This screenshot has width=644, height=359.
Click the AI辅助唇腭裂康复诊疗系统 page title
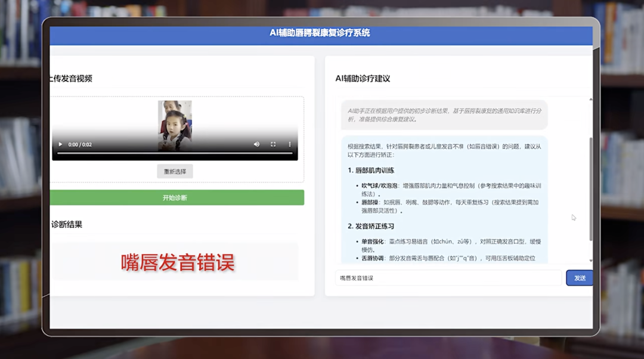tap(320, 33)
